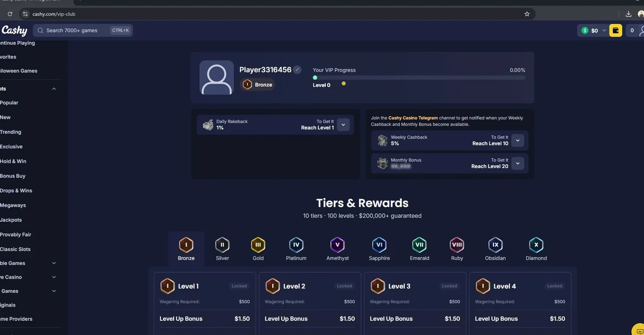View site information in the address bar
644x335 pixels.
tap(25, 14)
